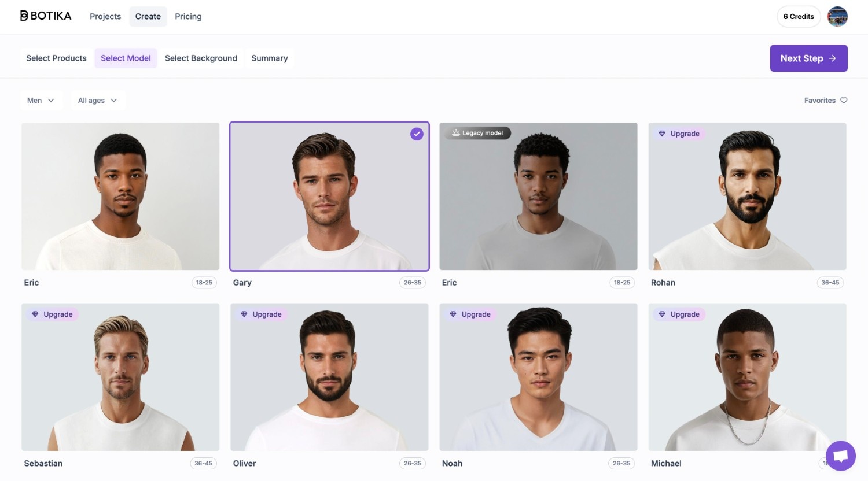Click the Upgrade diamond badge on Sebastian
Screen dimensions: 868x481
click(x=53, y=314)
